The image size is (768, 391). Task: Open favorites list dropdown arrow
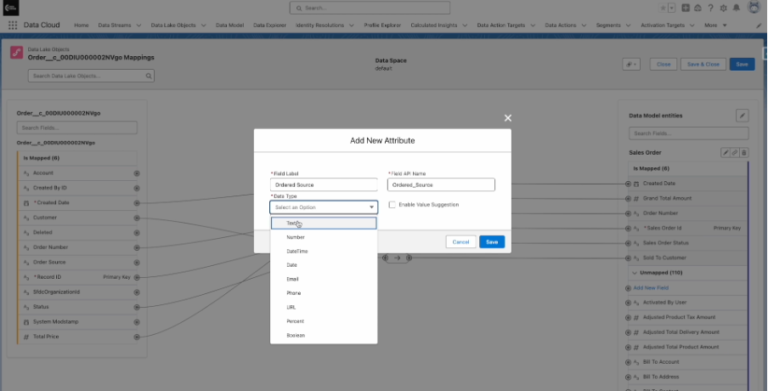pyautogui.click(x=672, y=8)
